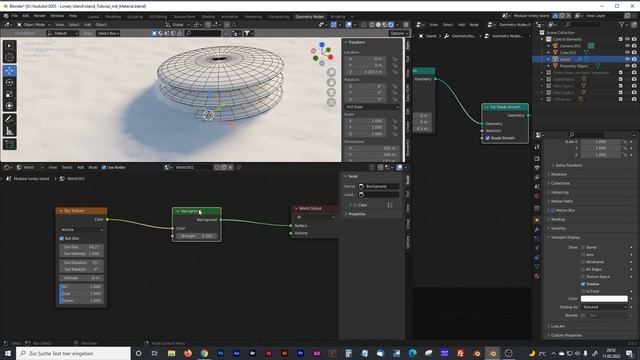Viewport: 640px width, 360px height.
Task: Click the Color viewport display swatch
Action: pyautogui.click(x=604, y=299)
